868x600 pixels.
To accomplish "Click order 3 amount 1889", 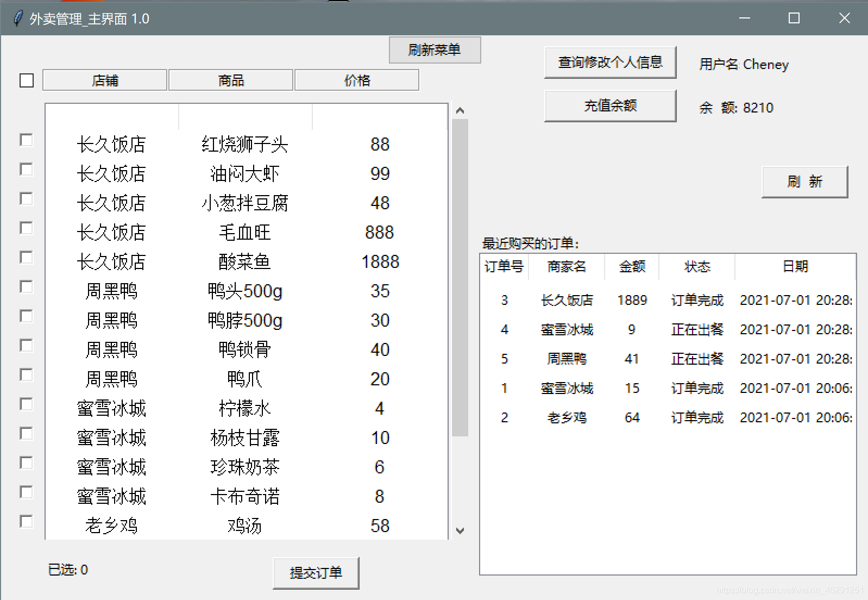I will tap(632, 300).
